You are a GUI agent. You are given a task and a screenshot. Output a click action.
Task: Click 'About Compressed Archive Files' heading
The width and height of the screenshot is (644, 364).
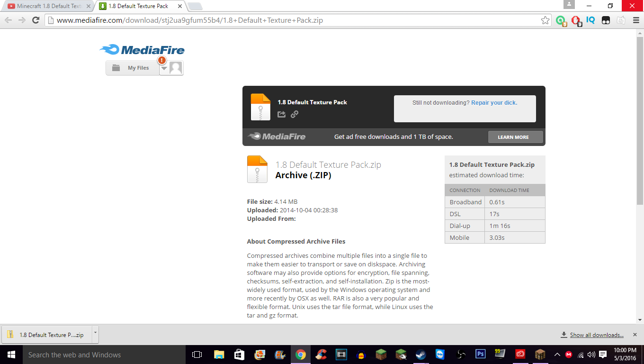pos(296,241)
